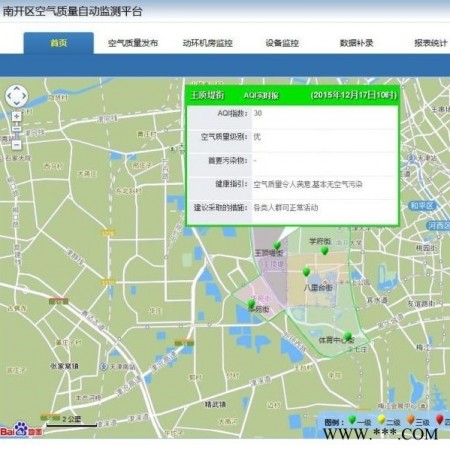Click the 体育中心街 district label
The height and width of the screenshot is (450, 450).
(336, 340)
